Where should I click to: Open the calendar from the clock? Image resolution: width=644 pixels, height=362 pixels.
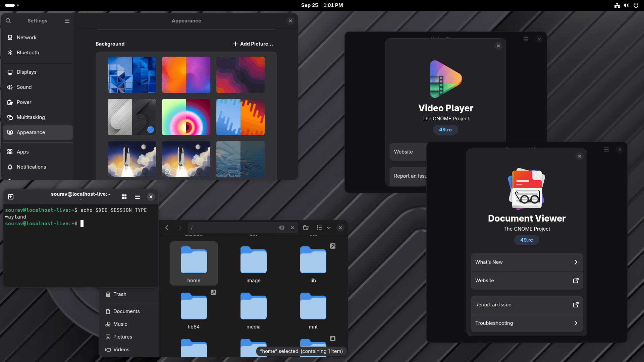coord(322,5)
